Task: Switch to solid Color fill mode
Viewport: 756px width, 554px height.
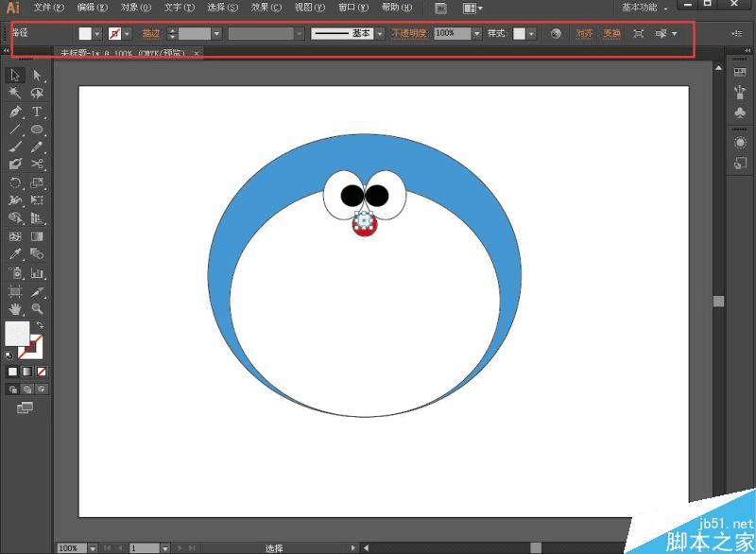Action: click(12, 372)
